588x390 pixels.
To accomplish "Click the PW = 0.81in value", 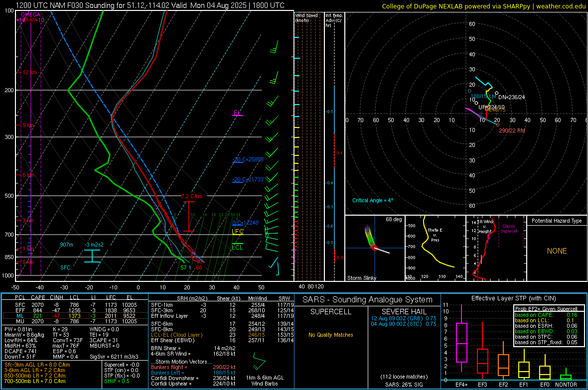I will click(18, 329).
